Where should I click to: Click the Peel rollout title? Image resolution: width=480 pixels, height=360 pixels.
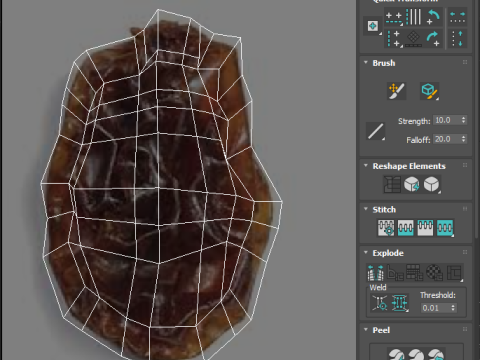381,330
